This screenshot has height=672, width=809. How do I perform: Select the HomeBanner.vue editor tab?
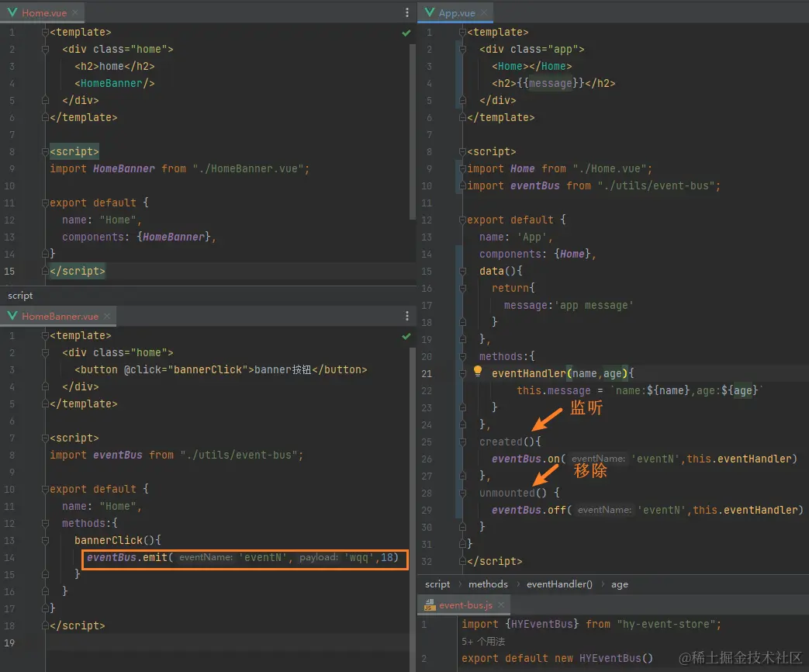tap(59, 316)
